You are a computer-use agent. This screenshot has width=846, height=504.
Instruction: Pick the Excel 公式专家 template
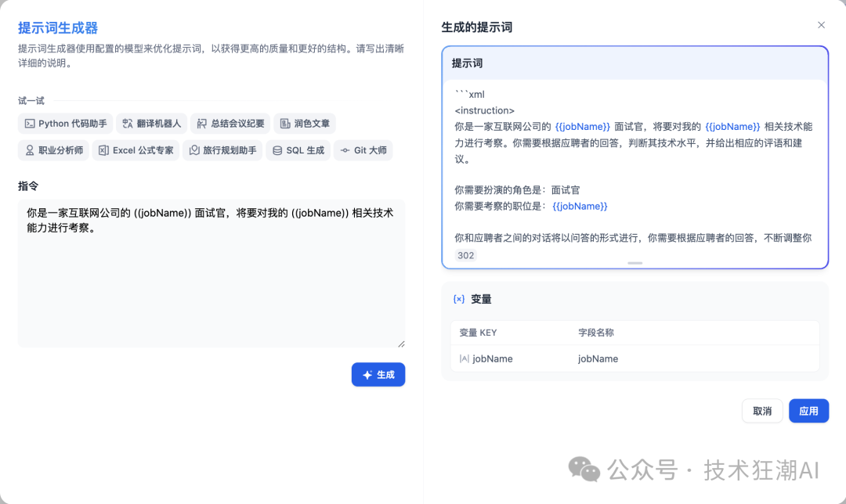tap(136, 150)
